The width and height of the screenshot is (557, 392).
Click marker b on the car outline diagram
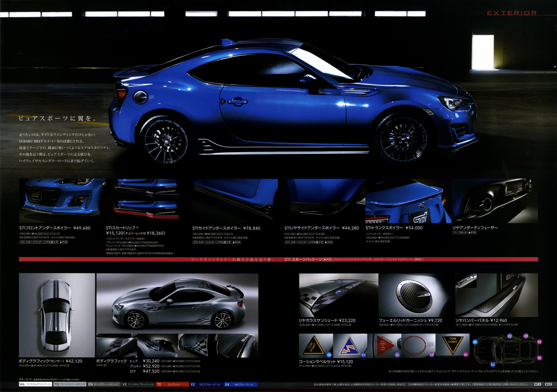pyautogui.click(x=492, y=364)
